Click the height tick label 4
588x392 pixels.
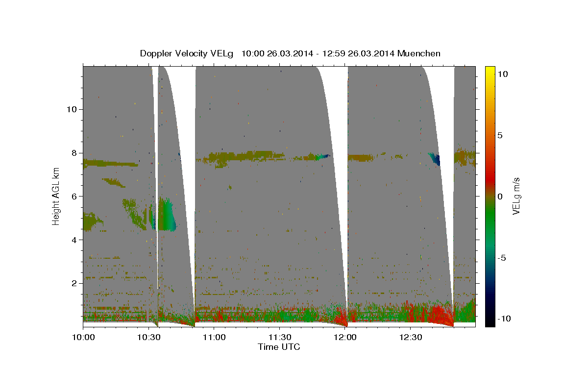click(75, 240)
